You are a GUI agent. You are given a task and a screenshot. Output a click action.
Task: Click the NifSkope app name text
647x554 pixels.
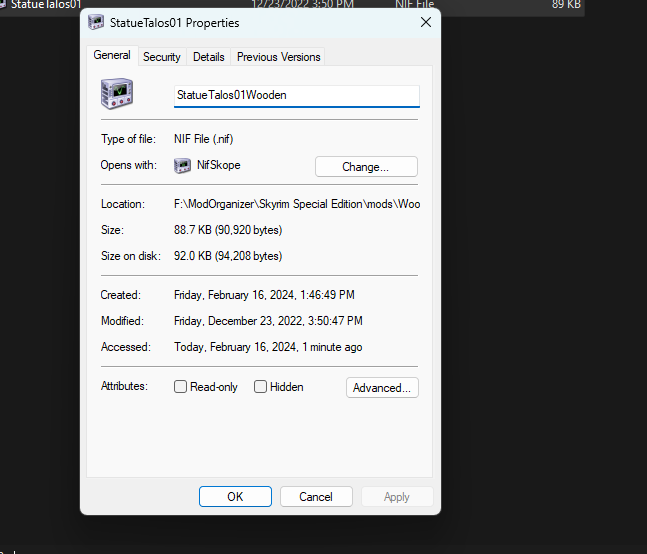[x=219, y=165]
